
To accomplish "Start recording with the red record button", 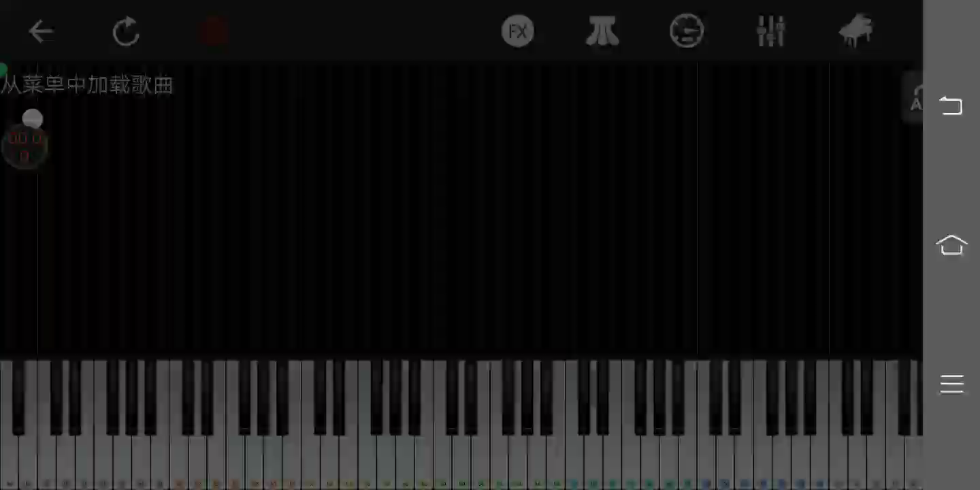I will click(212, 32).
